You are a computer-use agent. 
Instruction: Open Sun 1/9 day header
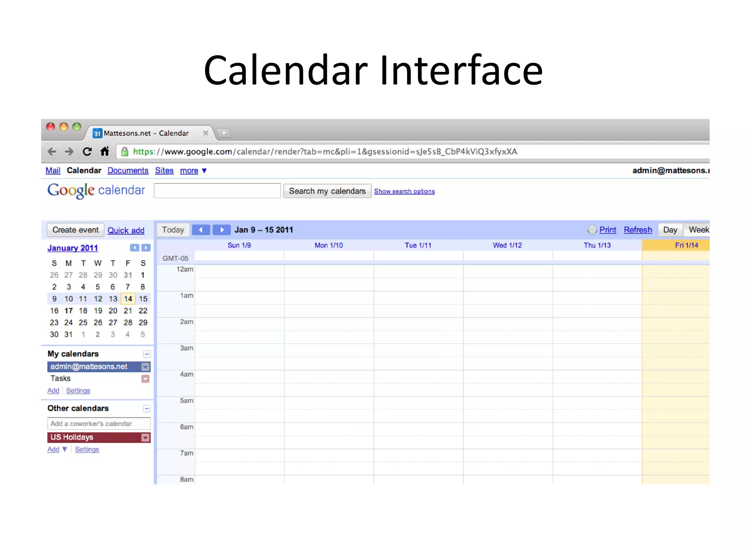click(x=239, y=245)
